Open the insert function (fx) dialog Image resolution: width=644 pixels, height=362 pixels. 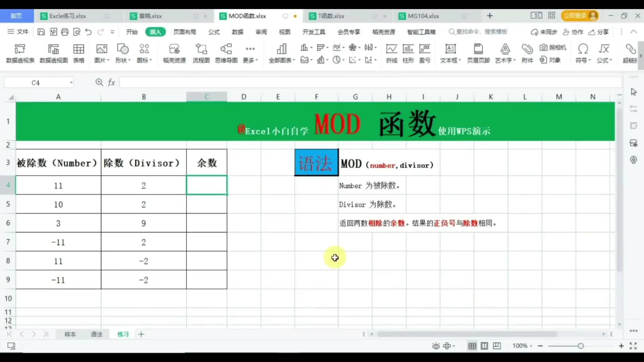tap(111, 82)
